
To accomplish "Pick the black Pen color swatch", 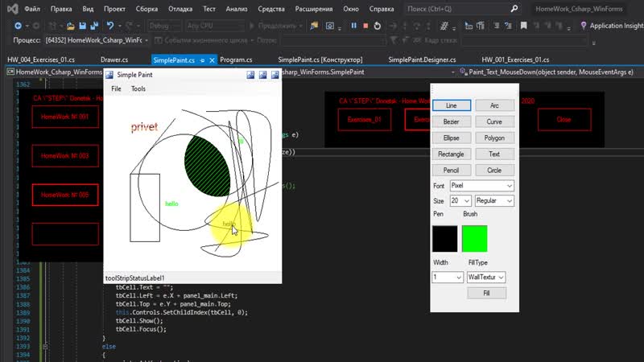I will click(x=445, y=238).
